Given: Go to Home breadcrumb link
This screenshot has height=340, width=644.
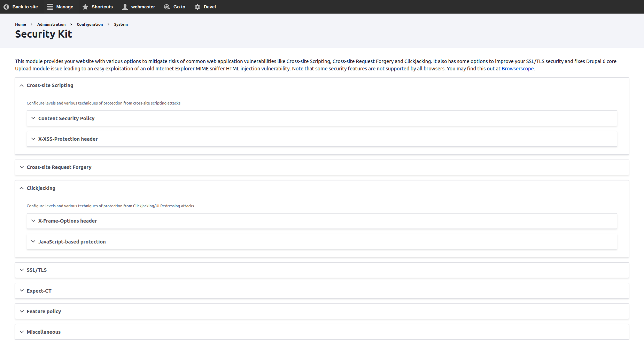Looking at the screenshot, I should coord(21,24).
